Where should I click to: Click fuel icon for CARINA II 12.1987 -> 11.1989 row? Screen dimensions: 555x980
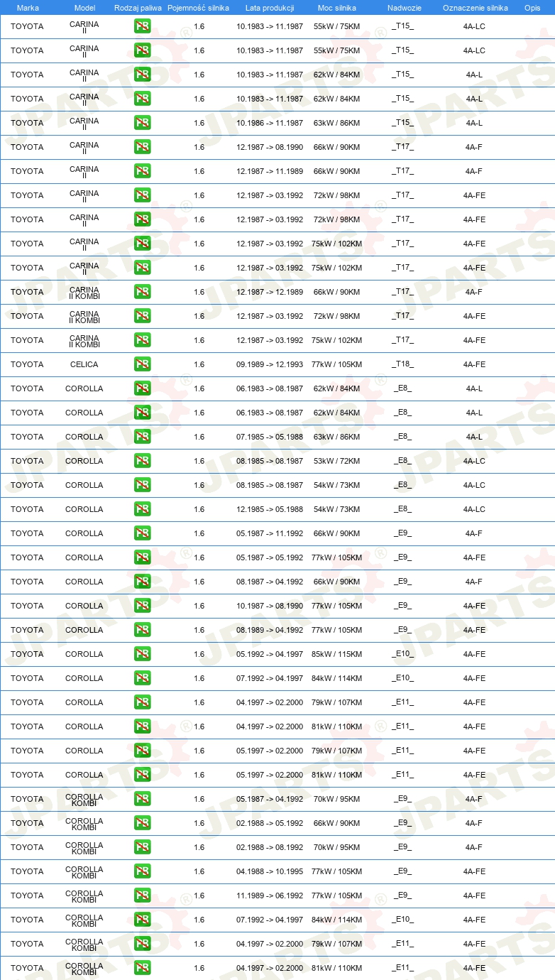click(x=142, y=171)
